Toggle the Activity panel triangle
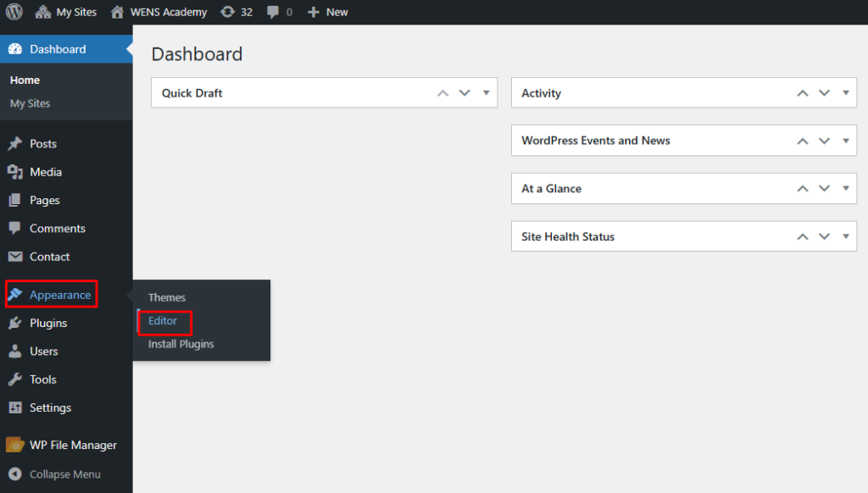The width and height of the screenshot is (868, 493). [845, 93]
